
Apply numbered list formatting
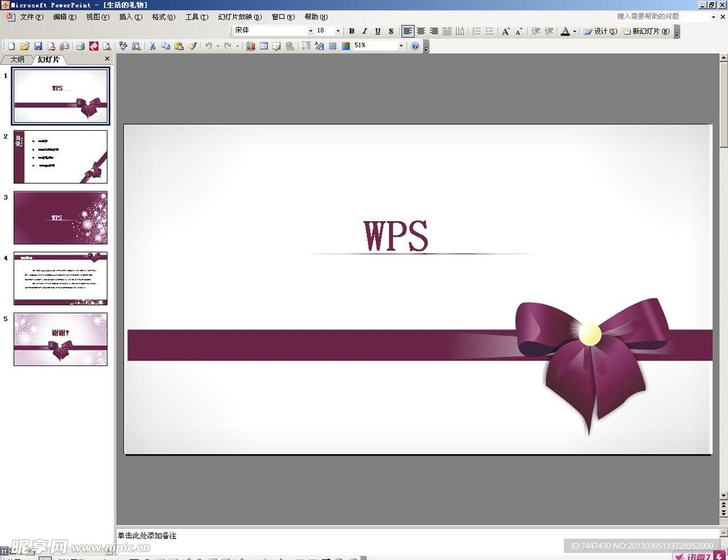pos(476,31)
